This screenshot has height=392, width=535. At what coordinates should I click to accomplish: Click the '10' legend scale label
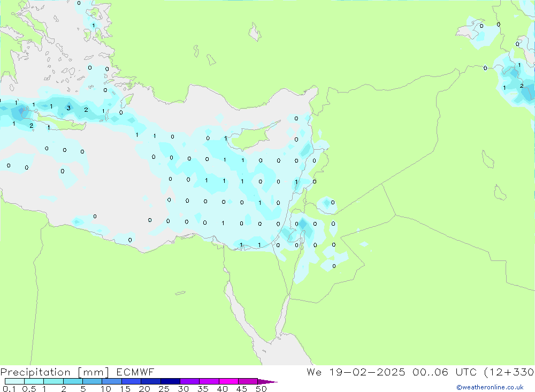click(106, 389)
